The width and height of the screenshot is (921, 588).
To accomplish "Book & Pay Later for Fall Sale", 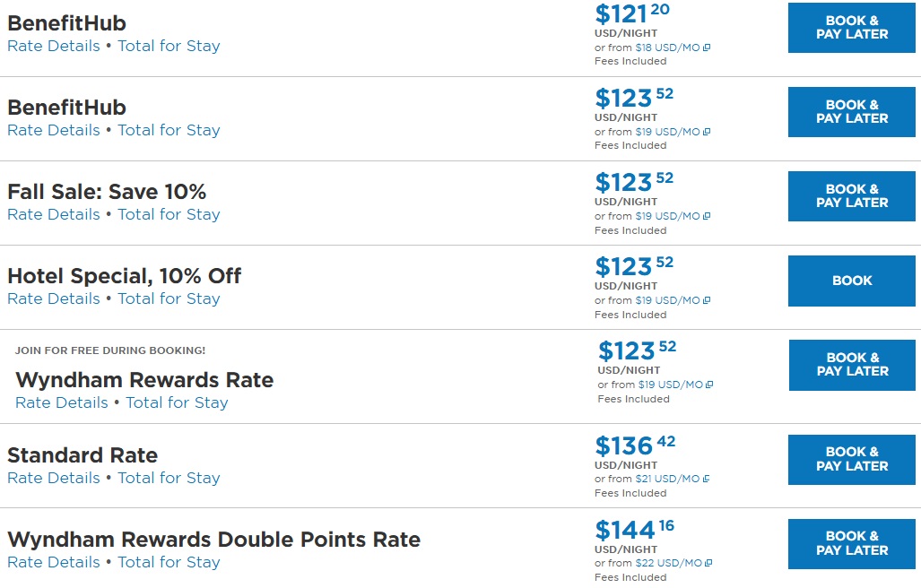I will [x=852, y=196].
